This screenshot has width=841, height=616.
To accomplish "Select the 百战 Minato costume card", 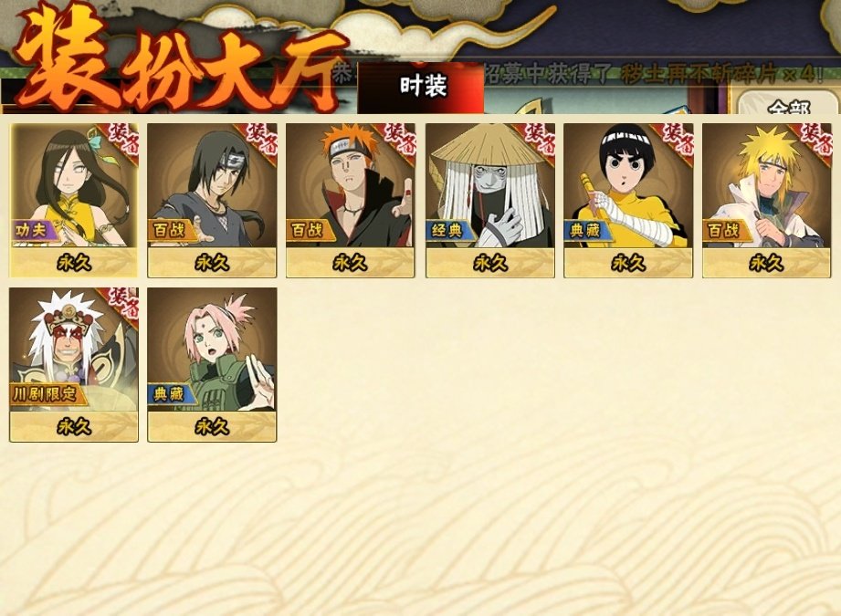I will 766,200.
